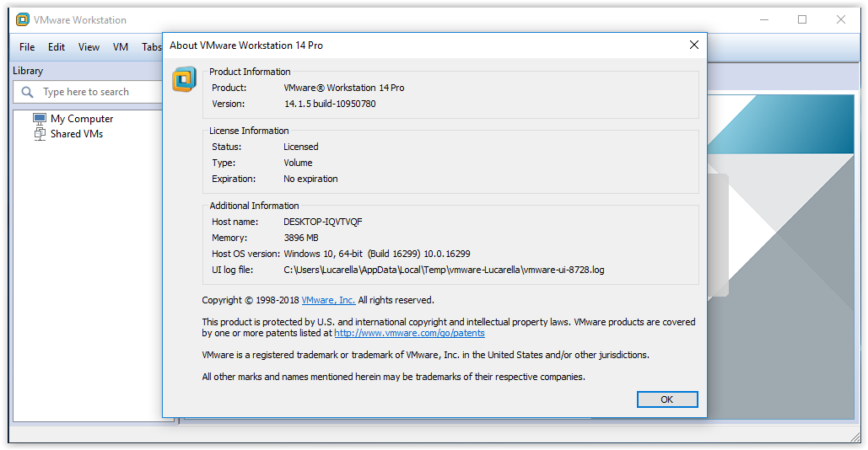Close the About VMware Workstation dialog

click(x=693, y=45)
